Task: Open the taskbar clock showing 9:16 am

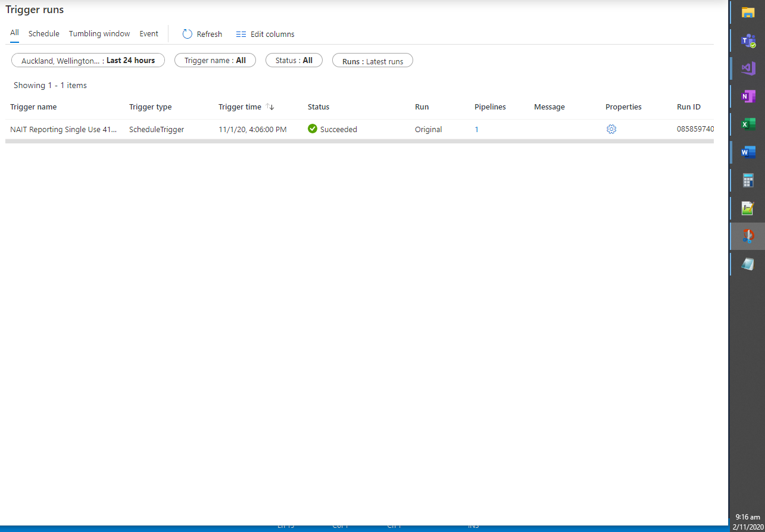Action: pos(748,517)
